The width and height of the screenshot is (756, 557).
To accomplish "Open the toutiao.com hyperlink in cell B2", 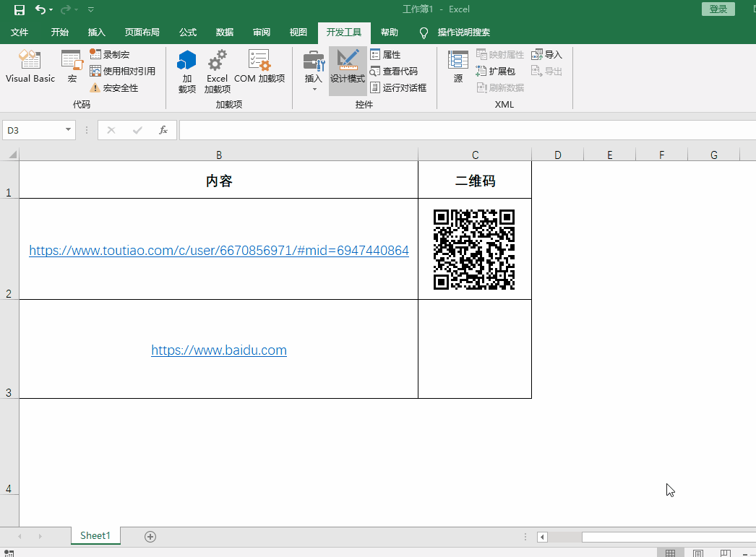I will pyautogui.click(x=219, y=251).
